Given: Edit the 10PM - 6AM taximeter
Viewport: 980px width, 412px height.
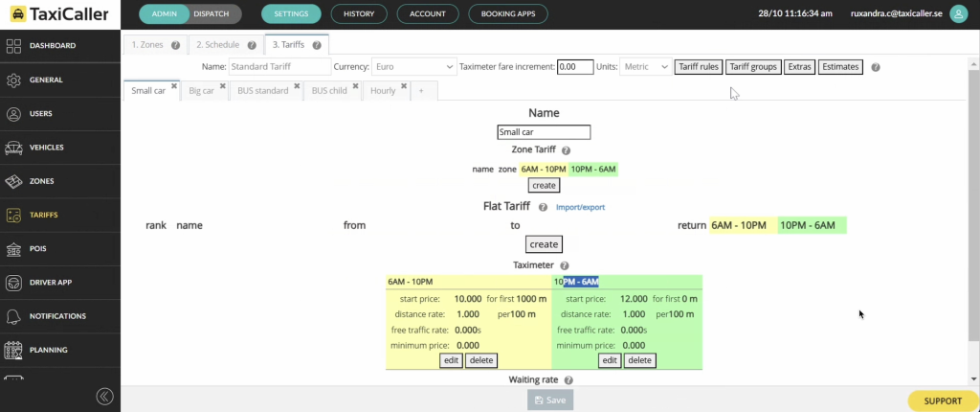Looking at the screenshot, I should click(x=610, y=360).
